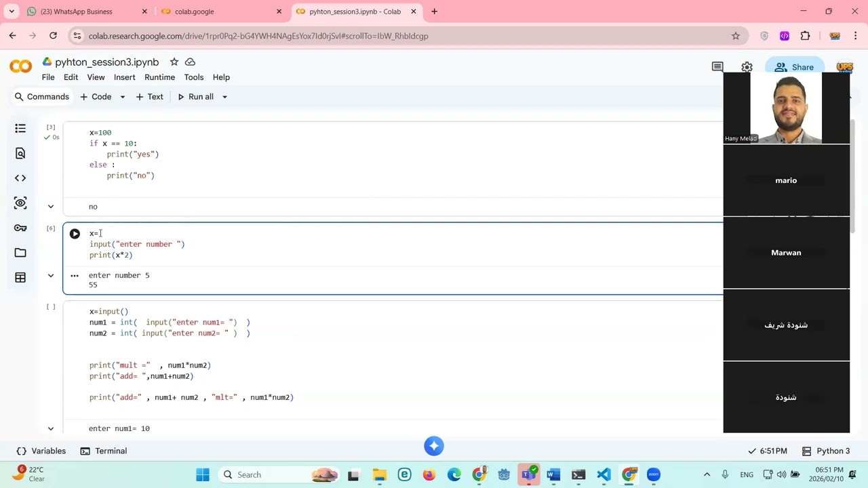Open the Runtime menu

pyautogui.click(x=159, y=77)
